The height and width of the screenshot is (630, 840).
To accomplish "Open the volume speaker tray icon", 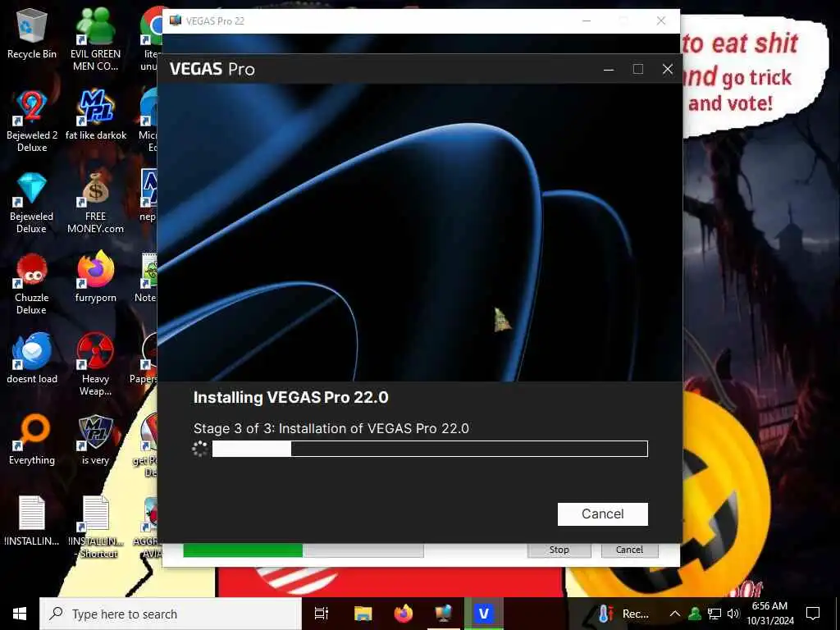I will (733, 614).
